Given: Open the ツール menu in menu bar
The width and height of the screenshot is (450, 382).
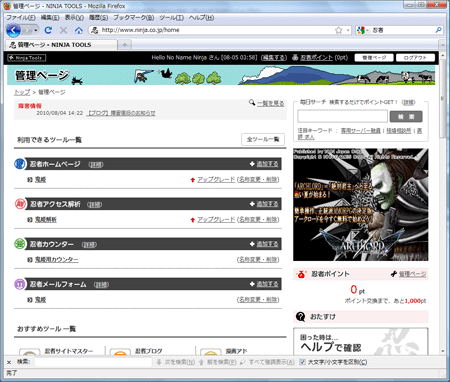Looking at the screenshot, I should point(171,18).
